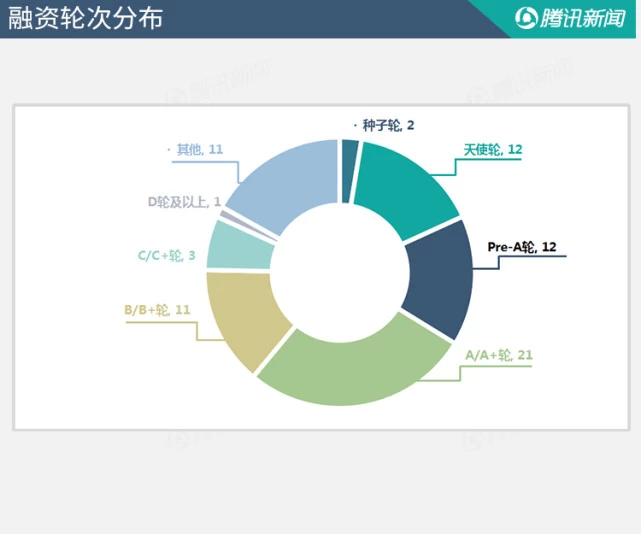This screenshot has height=534, width=641.
Task: Click the 种子轮, 2 data label
Action: click(387, 125)
